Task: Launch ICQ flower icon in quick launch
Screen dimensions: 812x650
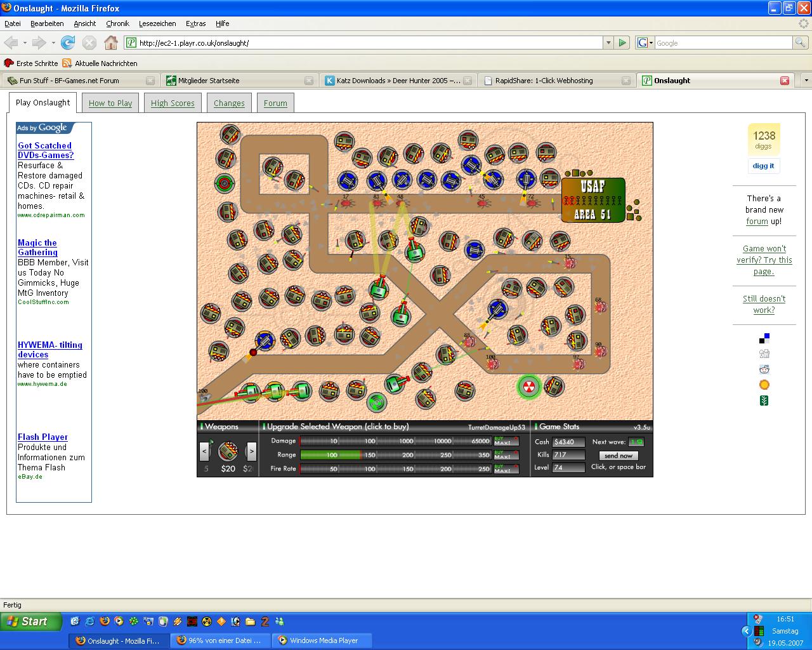Action: (134, 621)
